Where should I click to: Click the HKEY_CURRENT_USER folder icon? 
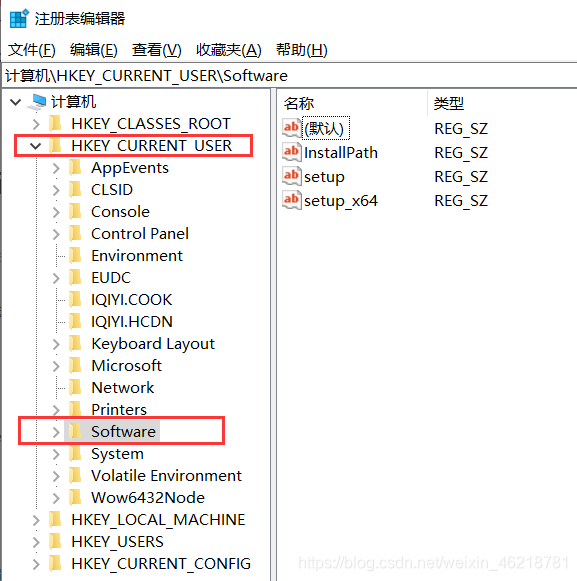pos(56,145)
